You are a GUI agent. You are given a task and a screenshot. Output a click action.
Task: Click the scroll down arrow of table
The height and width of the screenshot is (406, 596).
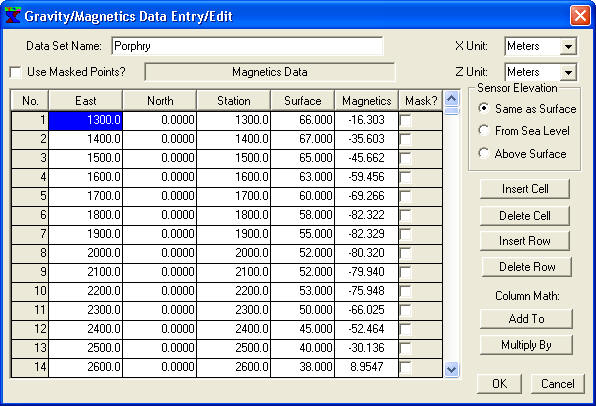451,369
